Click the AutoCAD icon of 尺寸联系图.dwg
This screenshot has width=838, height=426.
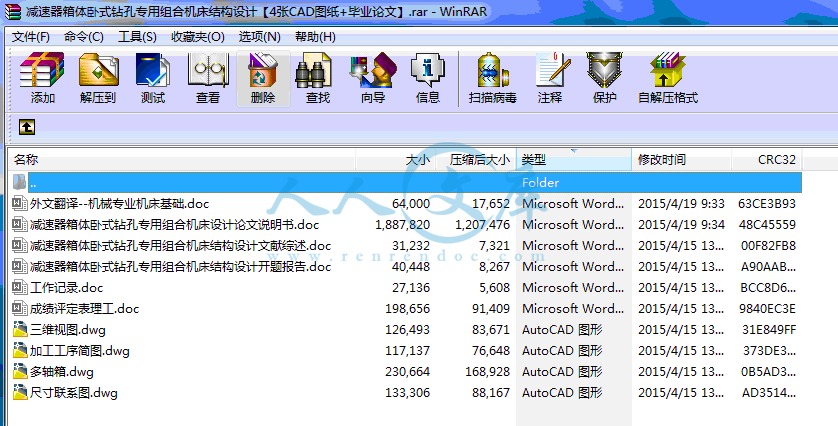click(20, 392)
